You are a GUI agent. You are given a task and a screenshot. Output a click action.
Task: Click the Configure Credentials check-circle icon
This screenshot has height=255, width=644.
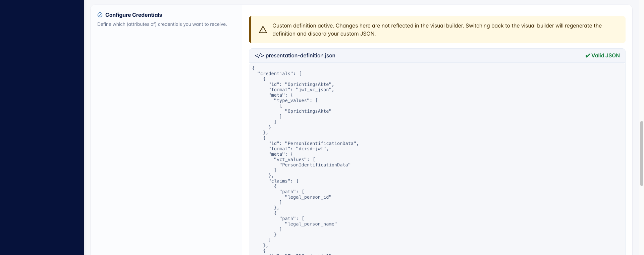point(100,15)
